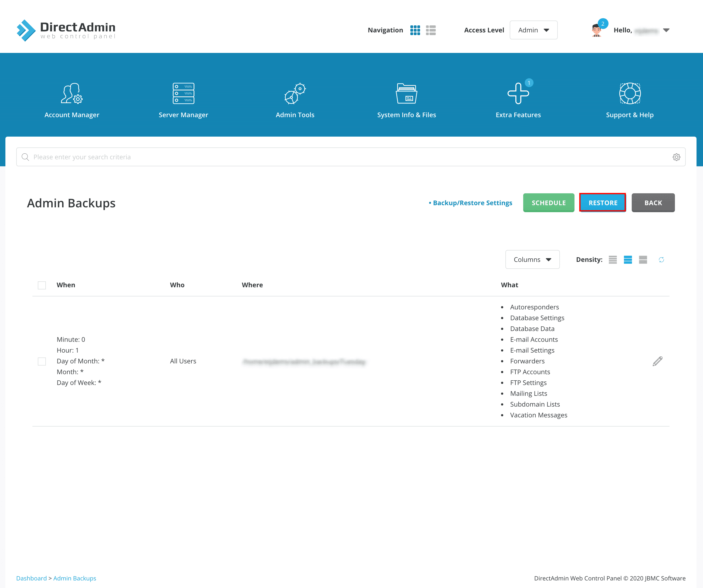Click the E-mail Accounts list item
The image size is (703, 588).
pos(534,340)
